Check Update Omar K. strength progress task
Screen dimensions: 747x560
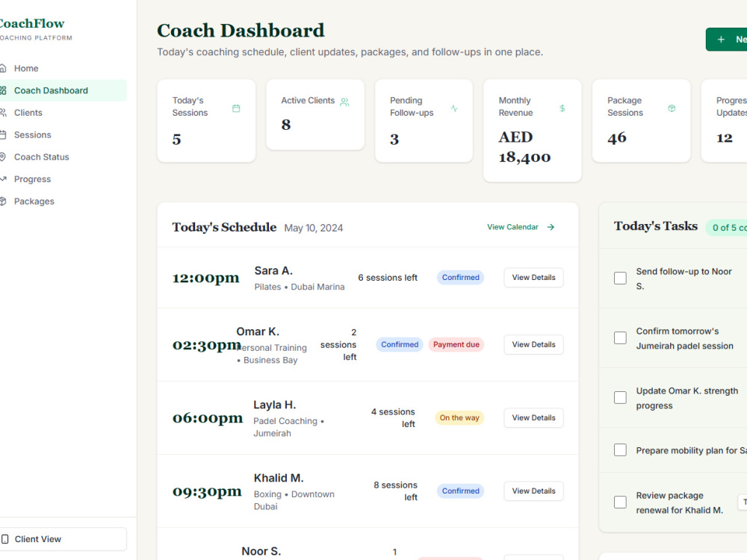620,398
